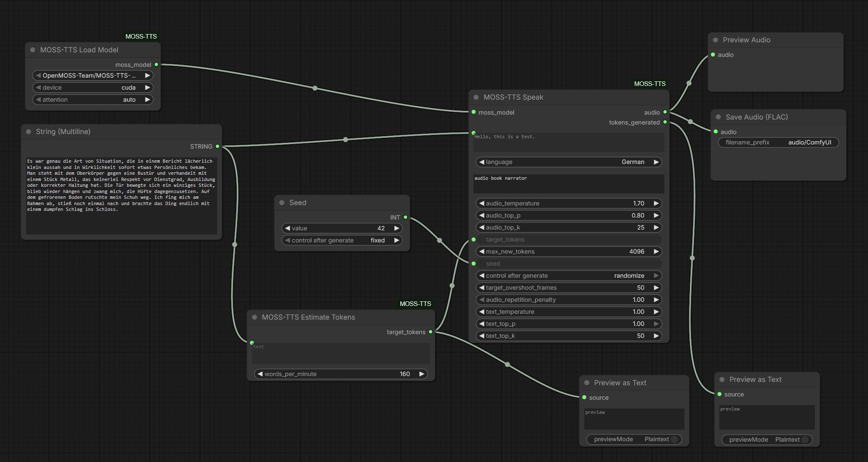Collapse the MOSS-TTS Load Model node dot
This screenshot has height=462, width=868.
pos(32,50)
